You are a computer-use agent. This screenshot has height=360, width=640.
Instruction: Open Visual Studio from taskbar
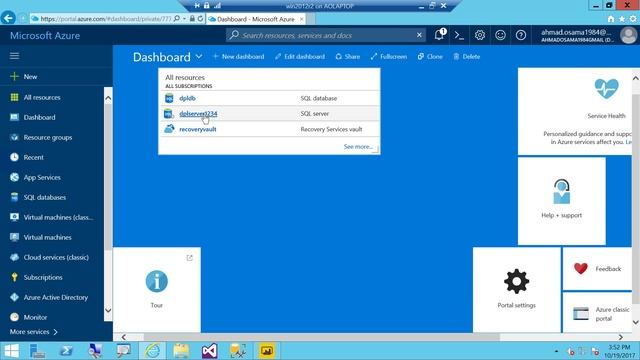tap(209, 351)
